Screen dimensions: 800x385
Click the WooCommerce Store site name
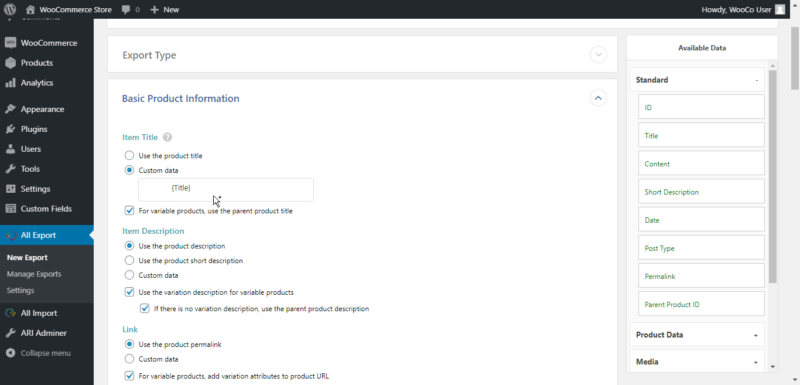(76, 10)
